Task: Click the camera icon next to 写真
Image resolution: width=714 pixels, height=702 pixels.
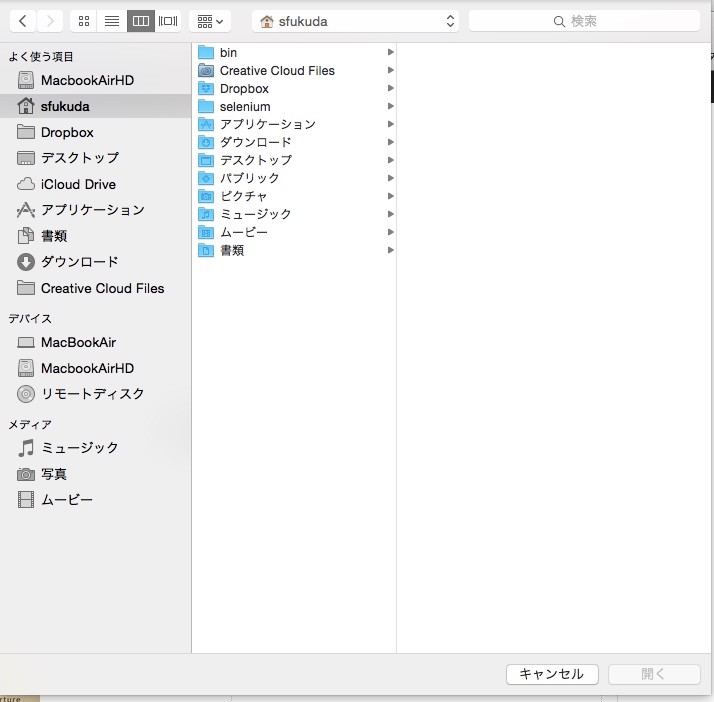Action: [26, 474]
